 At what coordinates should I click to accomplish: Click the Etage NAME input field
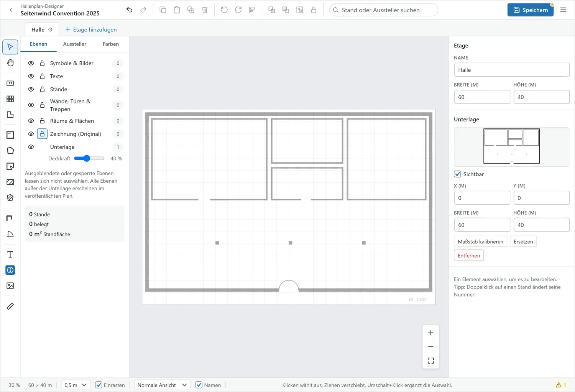pos(512,70)
